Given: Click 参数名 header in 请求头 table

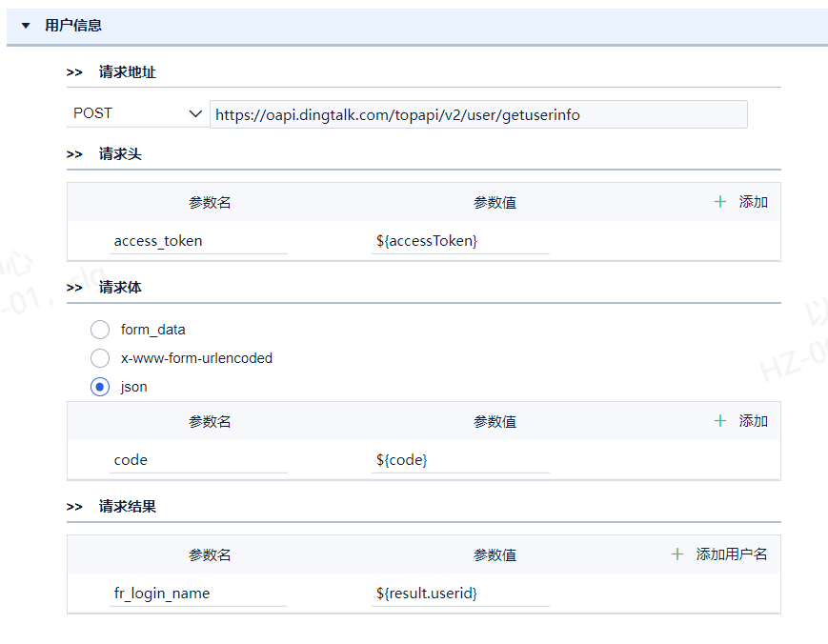Looking at the screenshot, I should 210,202.
